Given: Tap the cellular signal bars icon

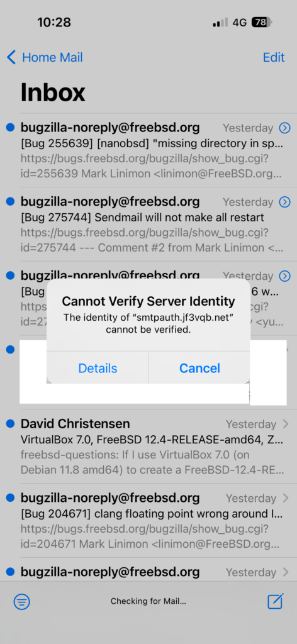Looking at the screenshot, I should point(220,23).
